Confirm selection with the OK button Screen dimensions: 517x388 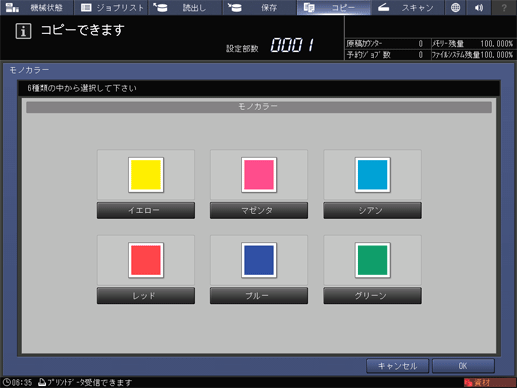(463, 366)
